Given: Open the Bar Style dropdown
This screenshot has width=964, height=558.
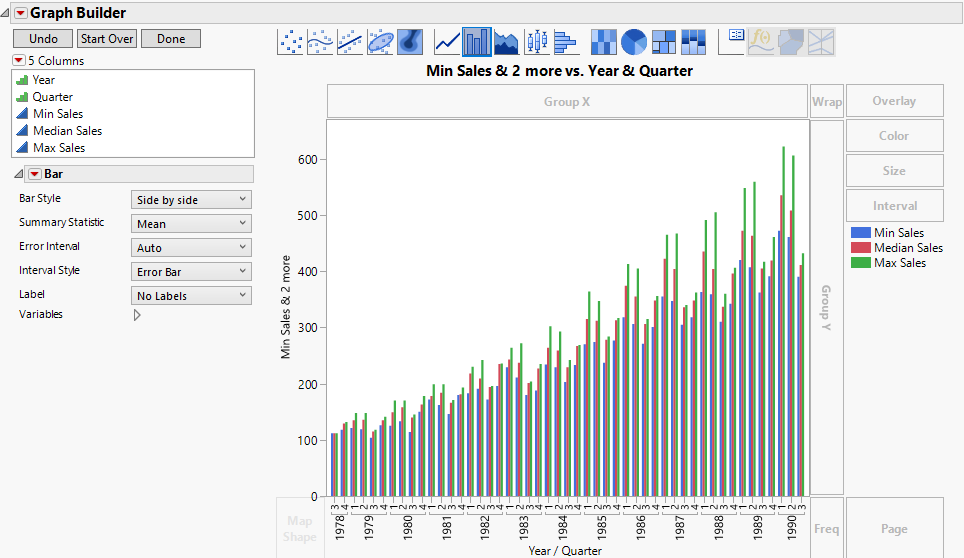Looking at the screenshot, I should (x=191, y=200).
